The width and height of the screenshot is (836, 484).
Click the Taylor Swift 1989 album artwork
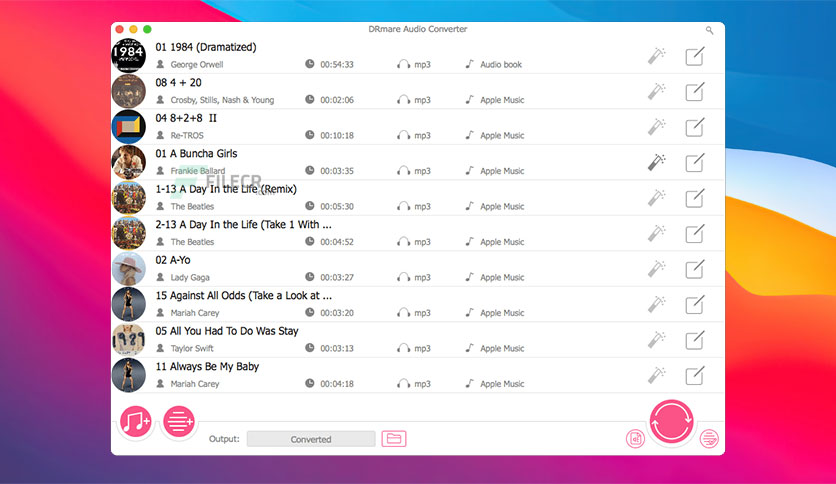coord(128,340)
